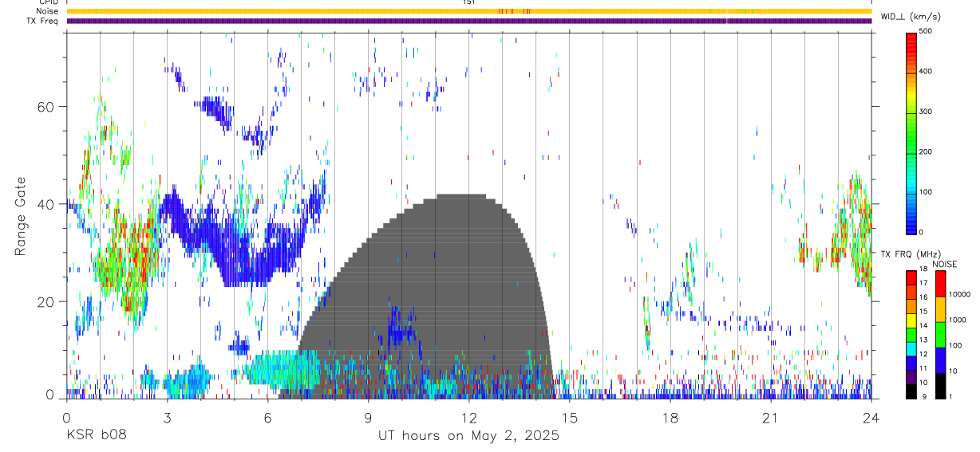Click the 'Range Gate' y-axis title
This screenshot has height=452, width=980.
20,217
